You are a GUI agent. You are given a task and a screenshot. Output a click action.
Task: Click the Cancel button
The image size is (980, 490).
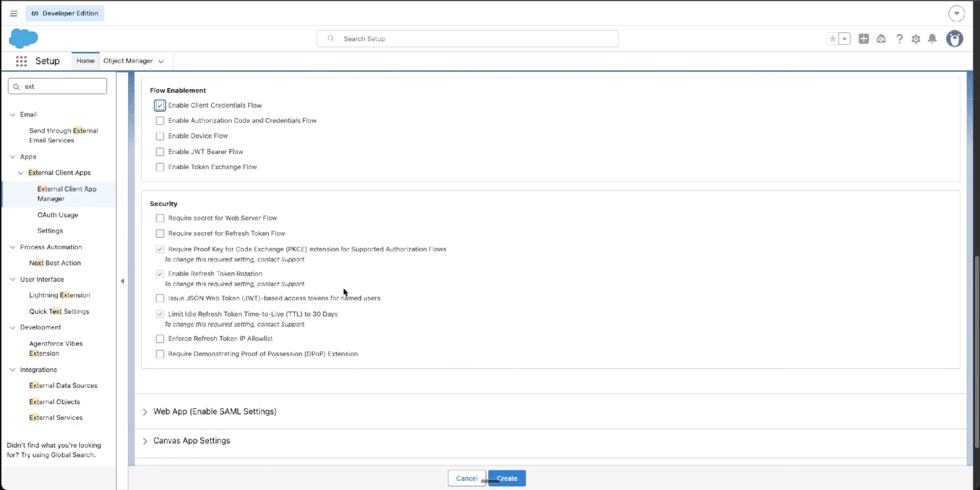(x=467, y=478)
